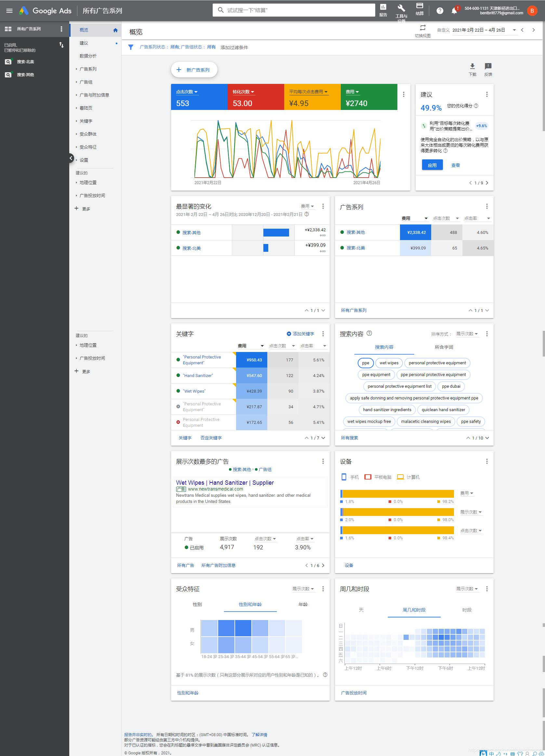Image resolution: width=545 pixels, height=756 pixels.
Task: Open the 点击次数 metric dropdown
Action: pos(187,92)
